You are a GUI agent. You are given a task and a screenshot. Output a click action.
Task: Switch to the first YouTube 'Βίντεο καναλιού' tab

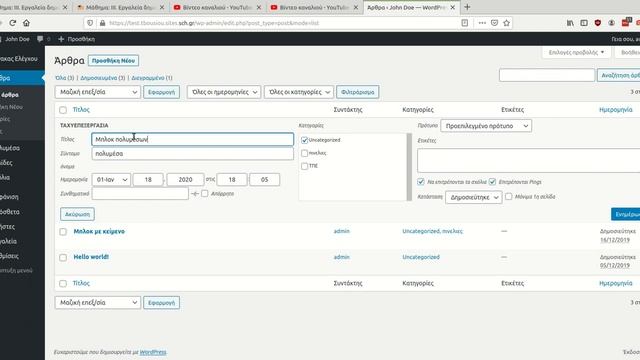tap(217, 7)
